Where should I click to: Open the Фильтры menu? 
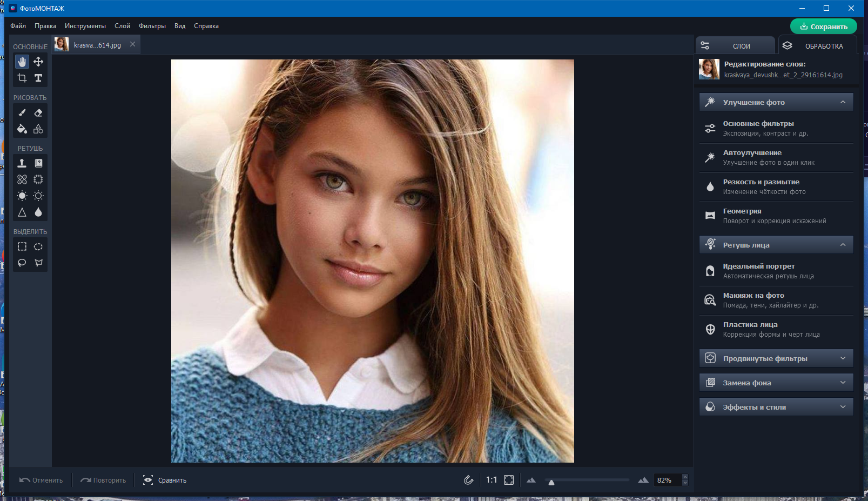coord(152,26)
